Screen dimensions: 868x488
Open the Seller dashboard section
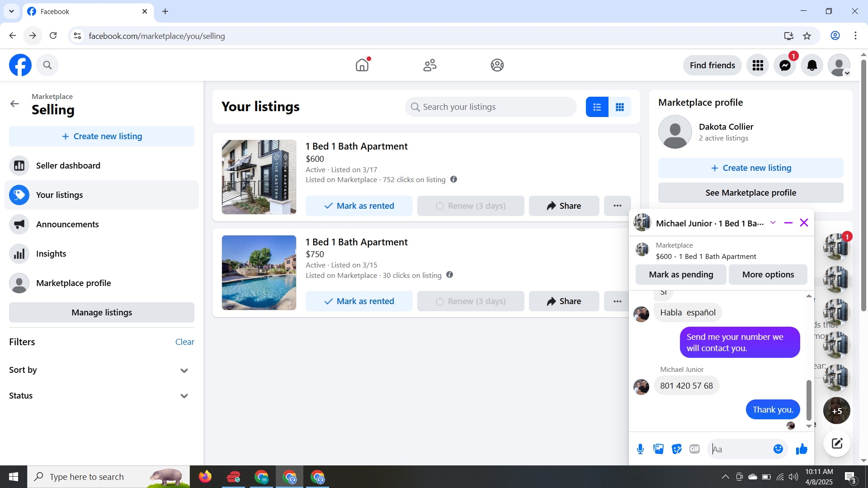point(68,165)
